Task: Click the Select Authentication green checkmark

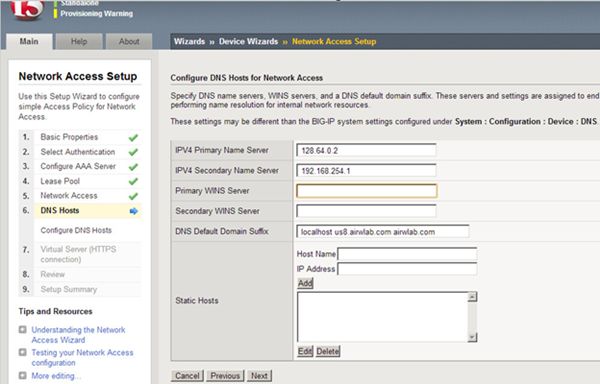Action: [133, 152]
